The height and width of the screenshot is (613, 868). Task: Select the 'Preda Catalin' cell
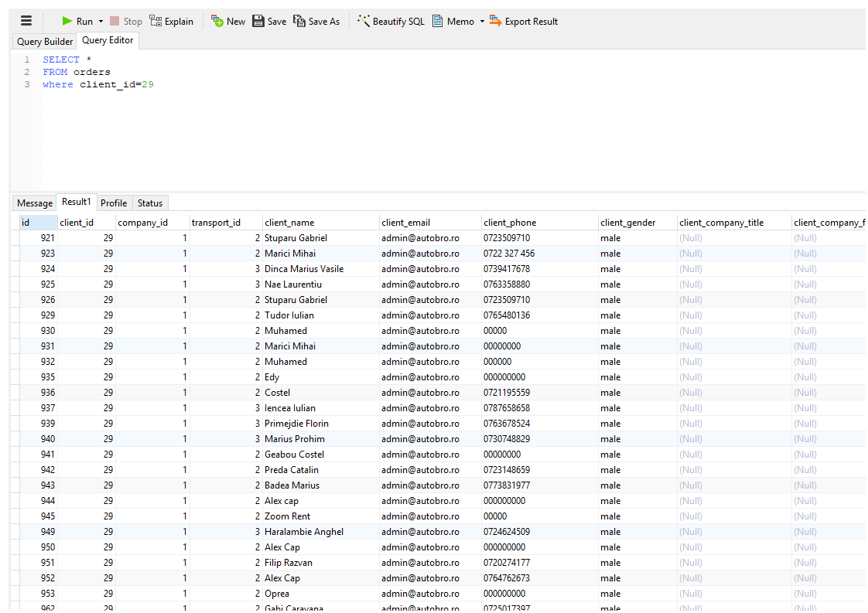click(x=320, y=470)
